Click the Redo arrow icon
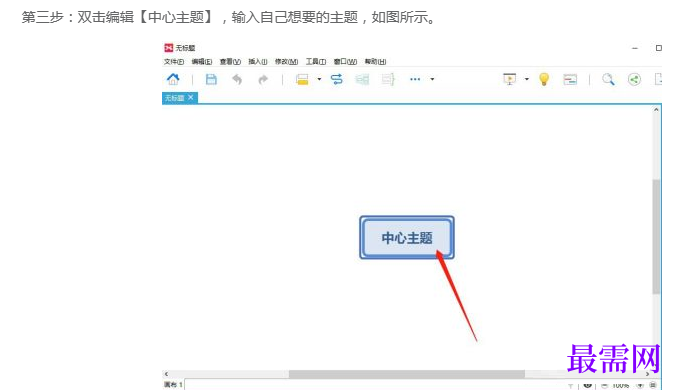 (263, 79)
